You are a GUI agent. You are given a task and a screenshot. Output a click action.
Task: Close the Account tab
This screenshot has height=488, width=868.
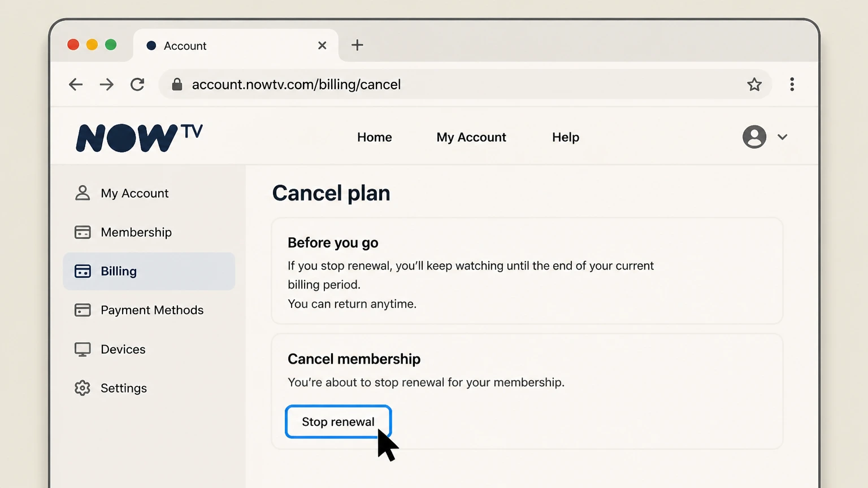pyautogui.click(x=322, y=45)
